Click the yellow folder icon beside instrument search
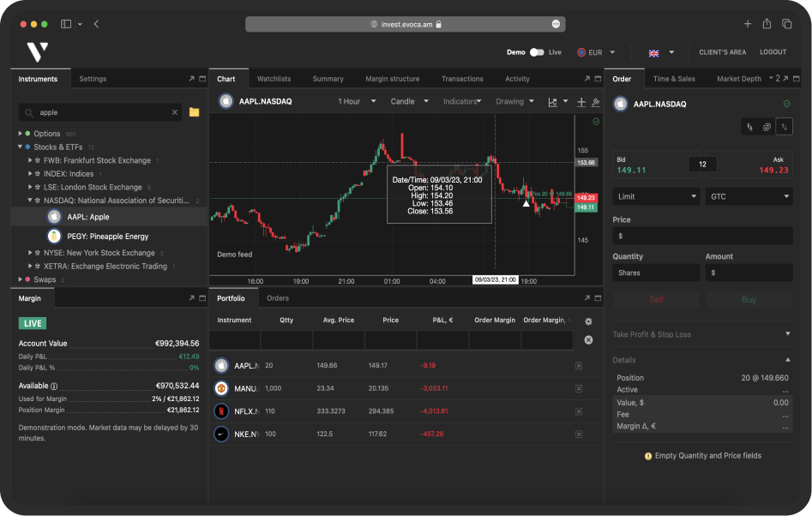This screenshot has height=516, width=812. click(194, 112)
